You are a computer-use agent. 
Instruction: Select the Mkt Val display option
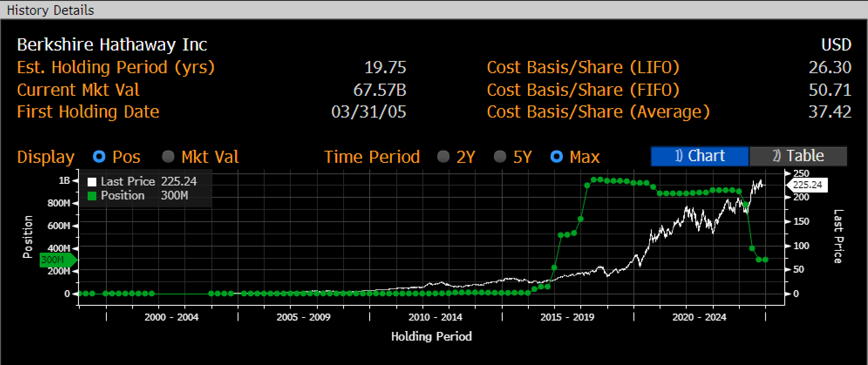click(x=168, y=156)
